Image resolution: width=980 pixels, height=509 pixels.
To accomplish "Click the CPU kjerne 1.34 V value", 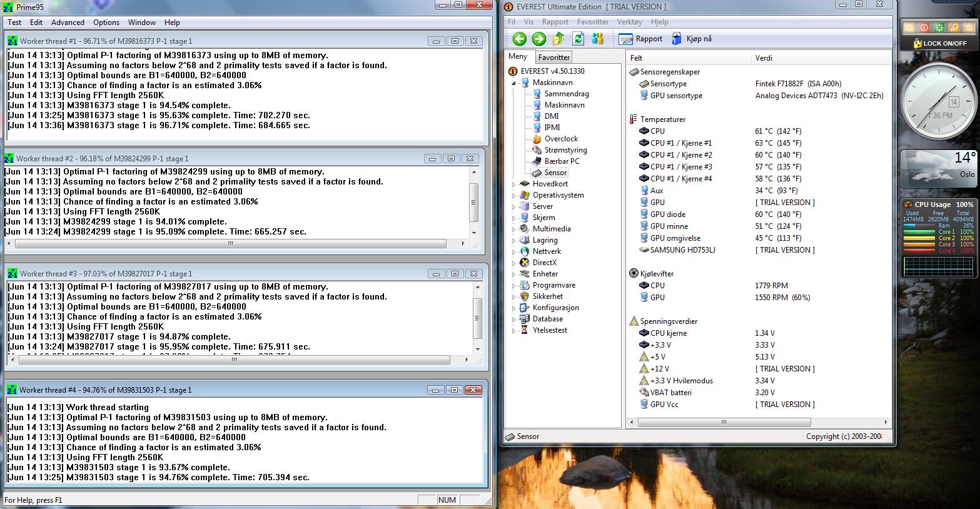I will click(765, 333).
